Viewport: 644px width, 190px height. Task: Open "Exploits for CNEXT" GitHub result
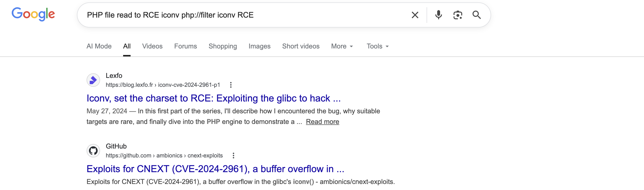tap(215, 169)
